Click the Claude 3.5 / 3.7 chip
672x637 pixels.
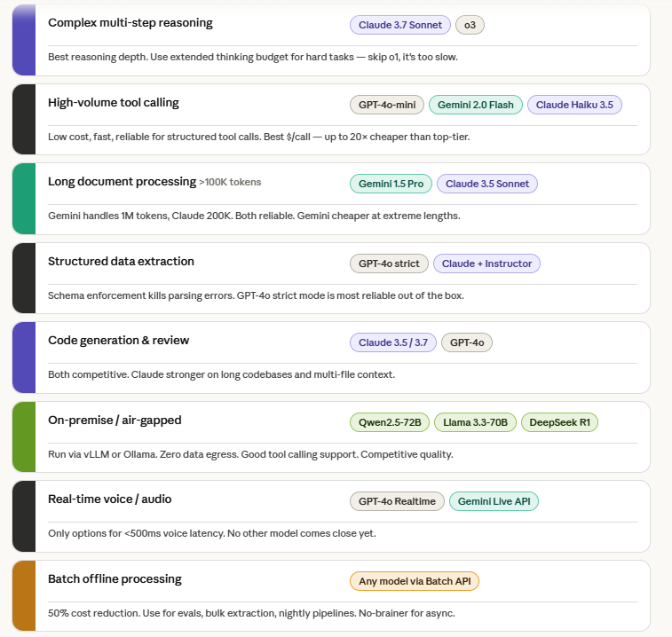coord(393,342)
